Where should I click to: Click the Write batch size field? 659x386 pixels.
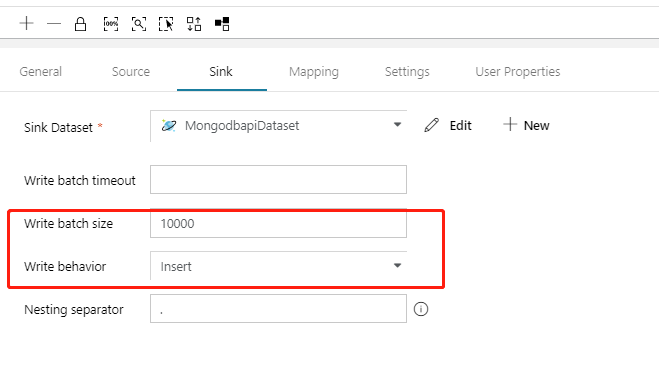tap(278, 223)
